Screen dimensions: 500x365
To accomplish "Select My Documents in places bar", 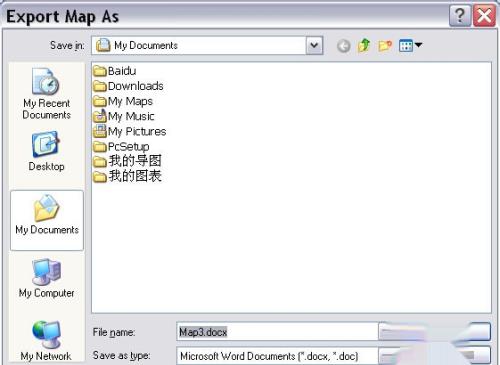I will tap(47, 220).
